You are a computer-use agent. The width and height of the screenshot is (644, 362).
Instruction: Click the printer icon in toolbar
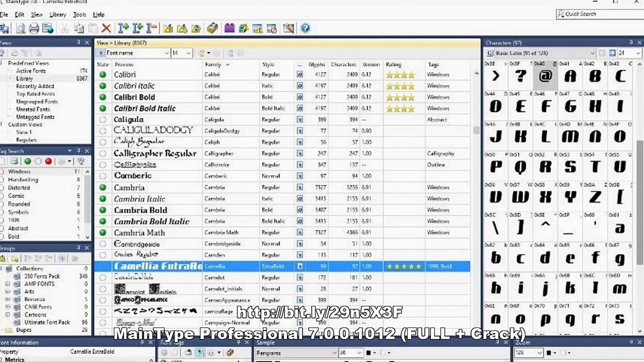click(34, 28)
